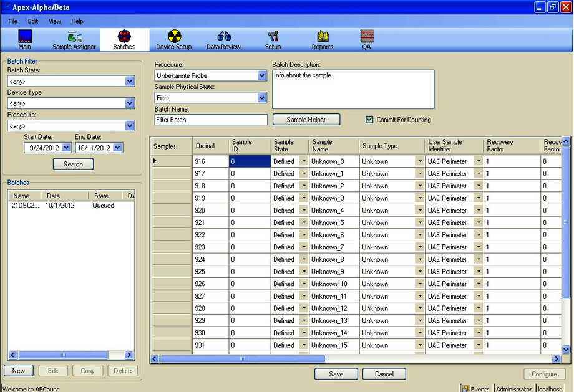Select the Sample Assigner icon

click(x=74, y=39)
